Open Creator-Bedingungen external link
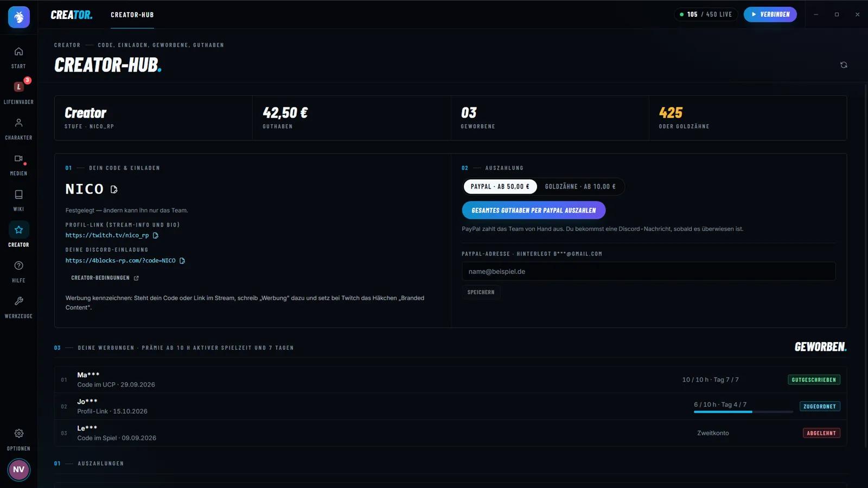The image size is (868, 488). click(105, 278)
